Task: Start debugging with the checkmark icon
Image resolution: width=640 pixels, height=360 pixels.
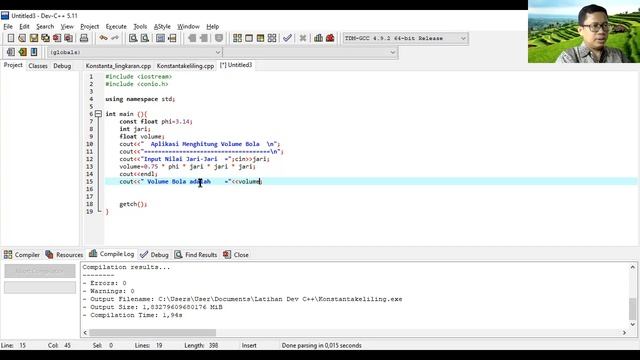Action: [x=287, y=38]
